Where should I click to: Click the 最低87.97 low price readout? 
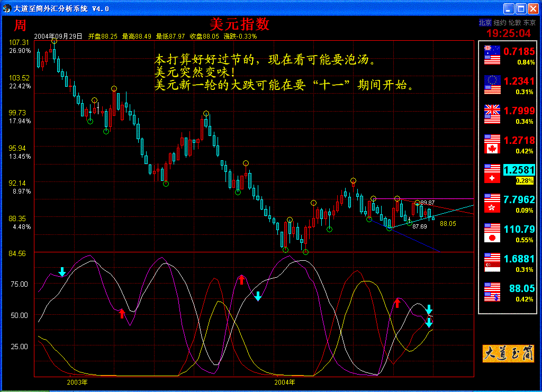(x=170, y=37)
